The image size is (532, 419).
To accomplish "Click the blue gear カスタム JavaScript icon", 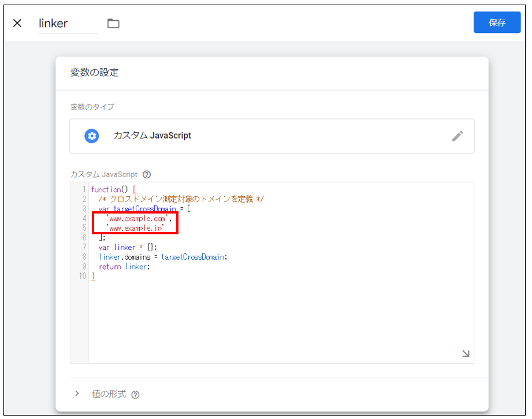I will point(92,136).
